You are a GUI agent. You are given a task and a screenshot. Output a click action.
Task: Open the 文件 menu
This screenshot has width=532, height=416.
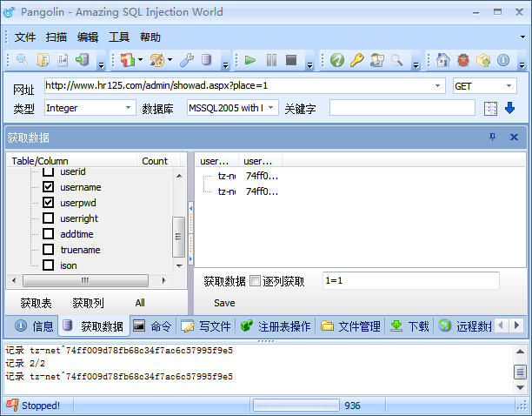point(24,37)
